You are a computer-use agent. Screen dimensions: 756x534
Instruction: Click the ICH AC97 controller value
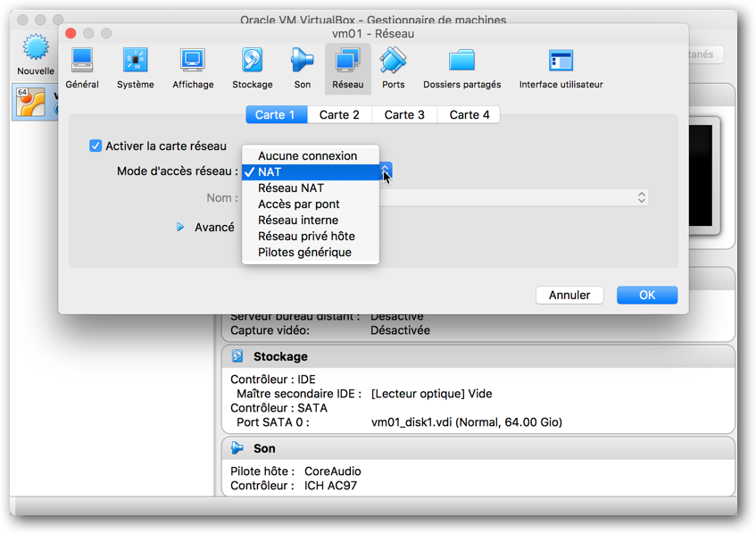pyautogui.click(x=330, y=485)
